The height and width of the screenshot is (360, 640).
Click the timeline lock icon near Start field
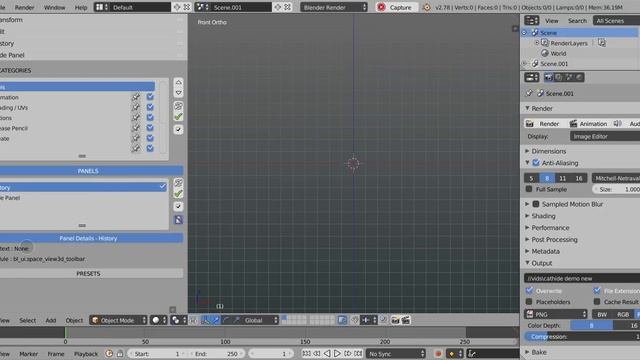(x=120, y=353)
